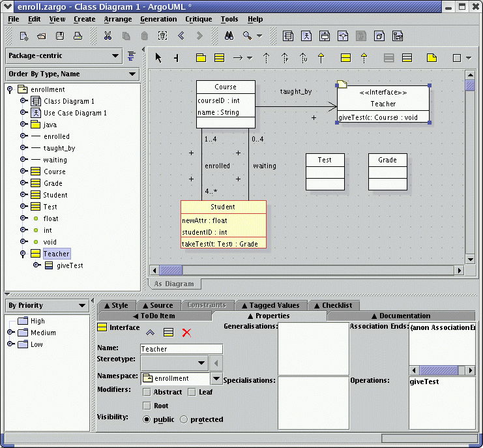Click the diagram vertical scroll down arrow
The width and height of the screenshot is (483, 448).
click(x=470, y=259)
